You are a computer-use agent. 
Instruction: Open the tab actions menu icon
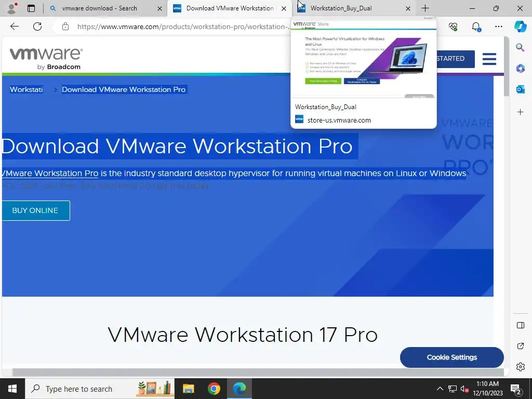point(31,8)
